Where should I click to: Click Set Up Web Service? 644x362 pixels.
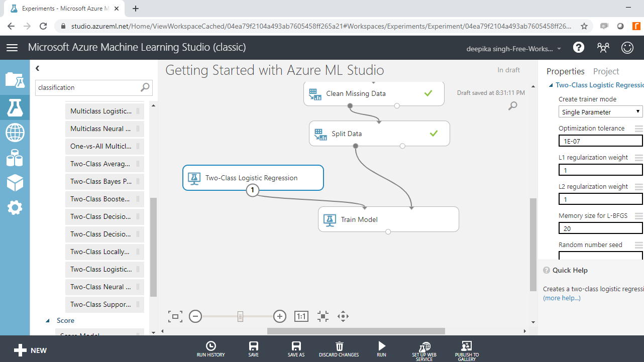424,351
